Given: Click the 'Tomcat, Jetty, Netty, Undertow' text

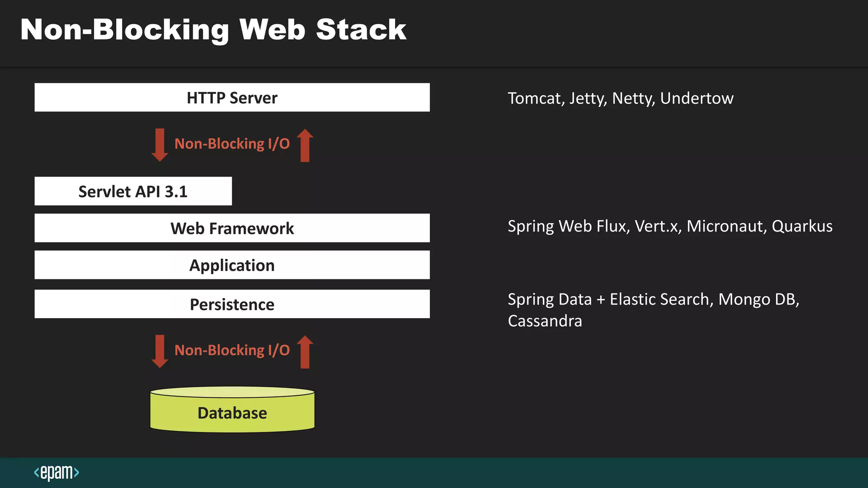Looking at the screenshot, I should (x=620, y=98).
